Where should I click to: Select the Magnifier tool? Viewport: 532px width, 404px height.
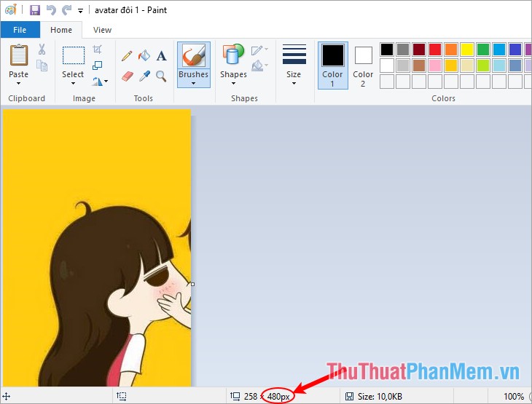click(x=162, y=76)
